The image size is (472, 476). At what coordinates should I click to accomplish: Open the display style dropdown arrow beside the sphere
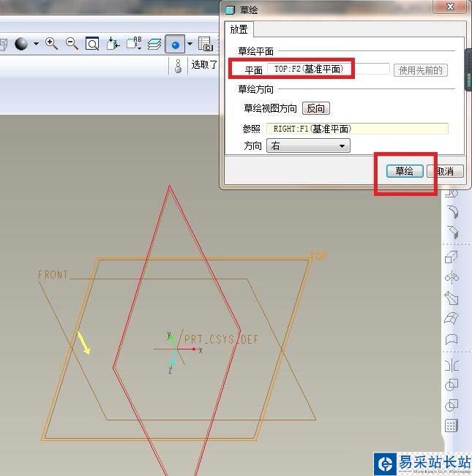(x=36, y=44)
